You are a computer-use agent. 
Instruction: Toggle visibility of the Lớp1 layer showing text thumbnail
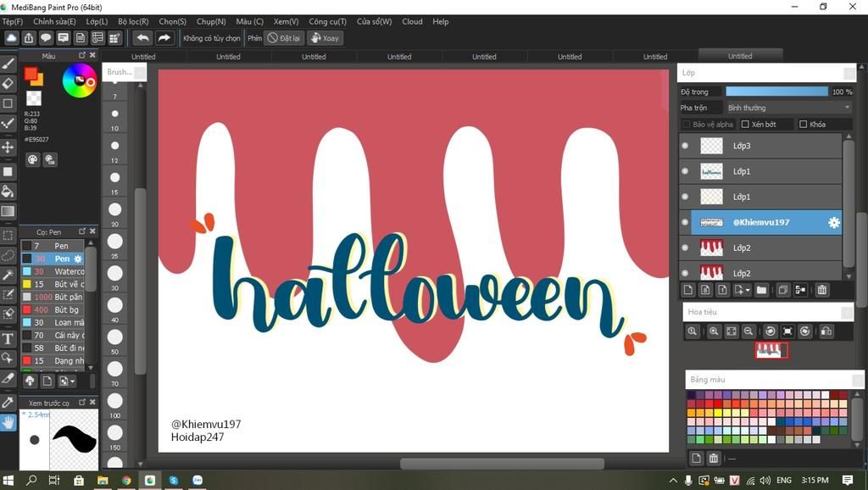pyautogui.click(x=685, y=171)
